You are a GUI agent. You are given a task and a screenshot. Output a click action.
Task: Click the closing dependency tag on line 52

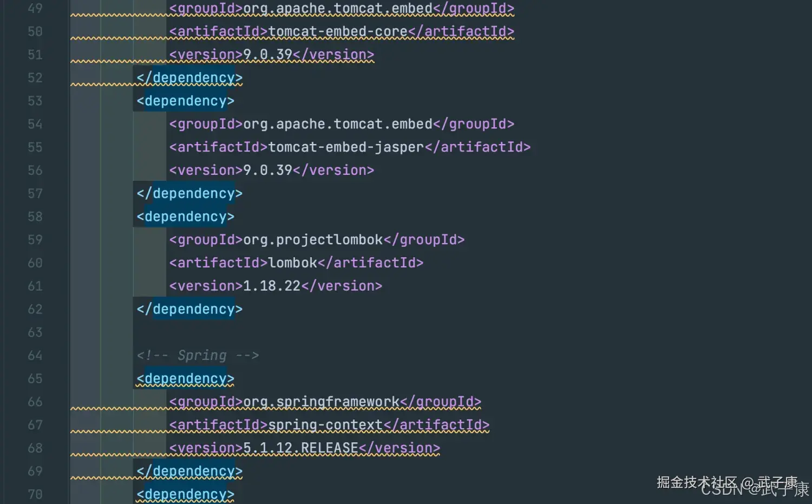click(189, 78)
